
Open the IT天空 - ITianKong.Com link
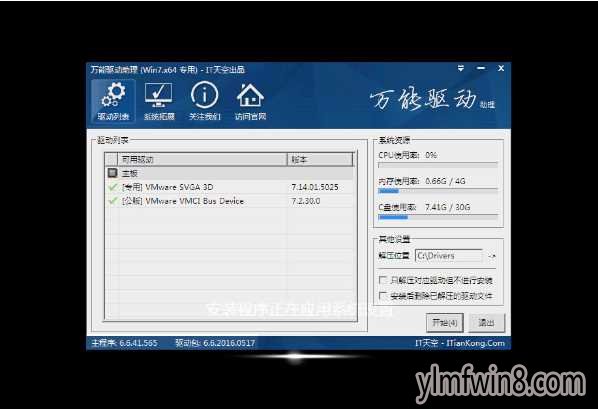pyautogui.click(x=460, y=343)
